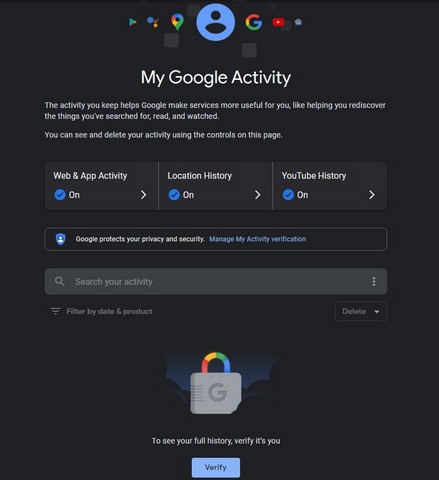439x480 pixels.
Task: Click Location History On checkmark
Action: point(174,195)
